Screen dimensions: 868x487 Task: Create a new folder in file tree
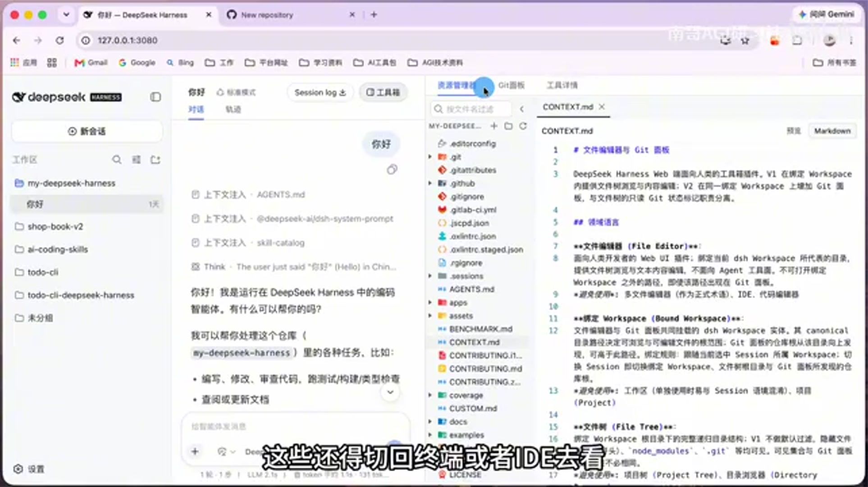(508, 126)
